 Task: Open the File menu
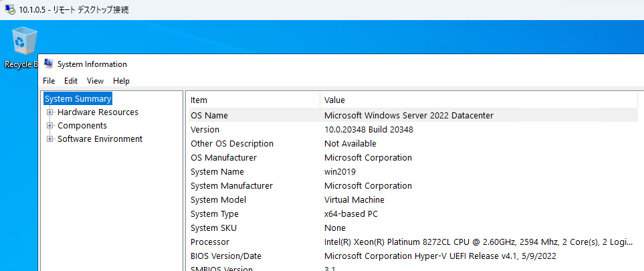pos(49,81)
